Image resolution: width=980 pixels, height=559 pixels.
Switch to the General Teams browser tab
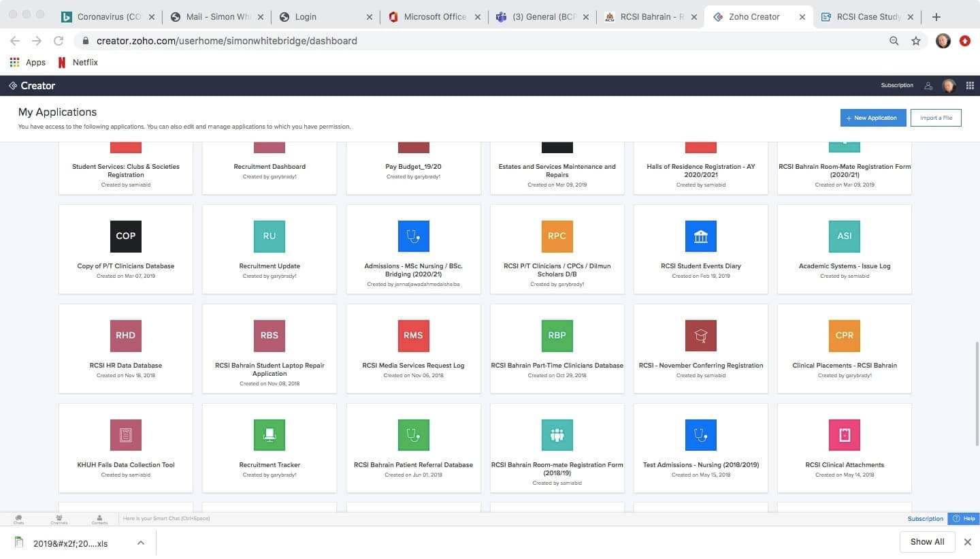544,16
